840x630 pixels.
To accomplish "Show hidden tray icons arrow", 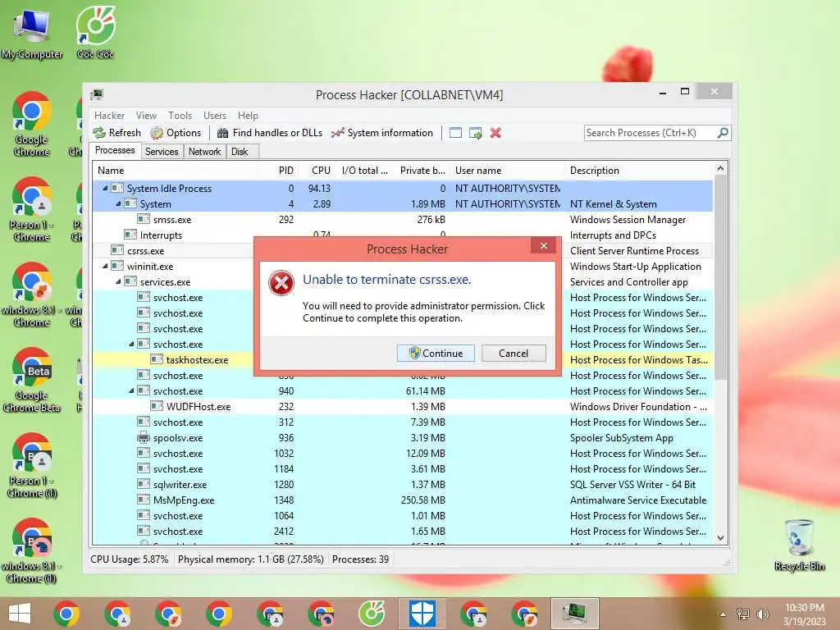I will [x=723, y=614].
